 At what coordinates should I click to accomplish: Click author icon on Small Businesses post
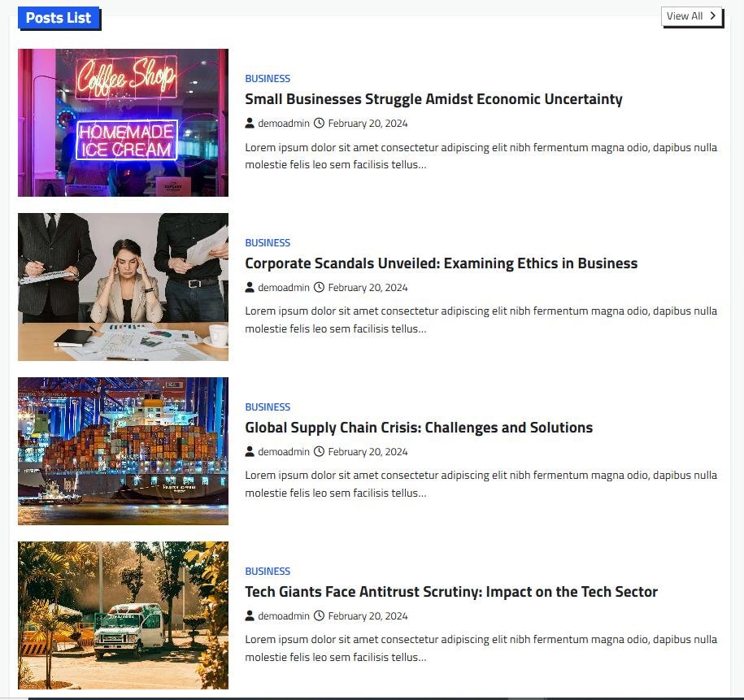click(250, 123)
